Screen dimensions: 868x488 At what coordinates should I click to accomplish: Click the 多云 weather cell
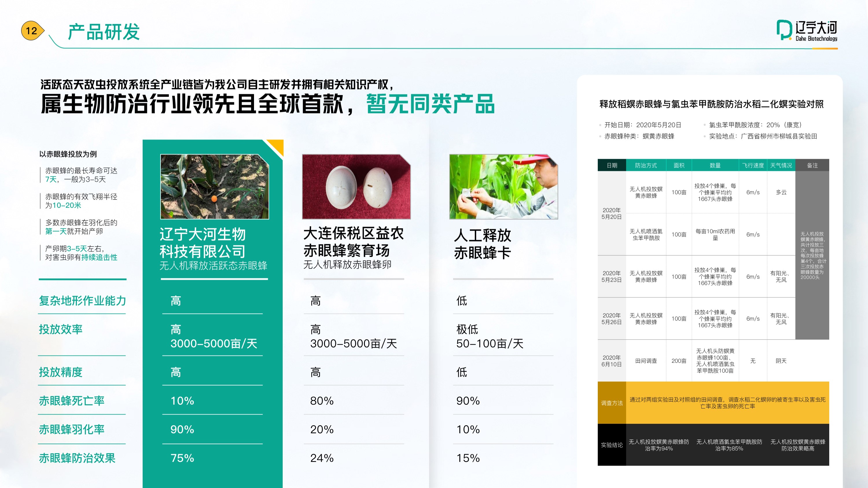click(x=781, y=192)
